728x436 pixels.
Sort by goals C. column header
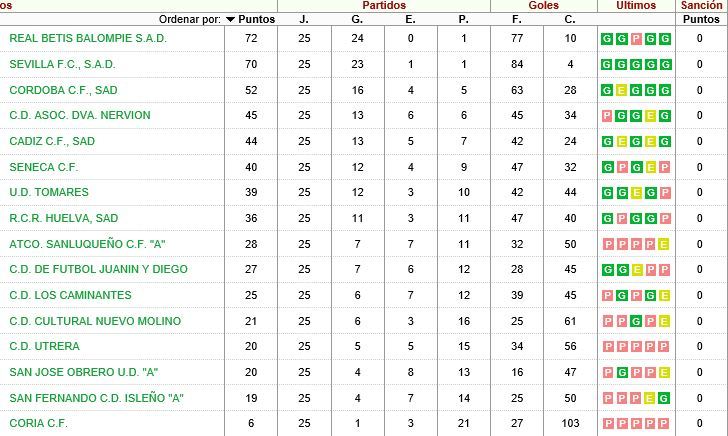tap(570, 20)
